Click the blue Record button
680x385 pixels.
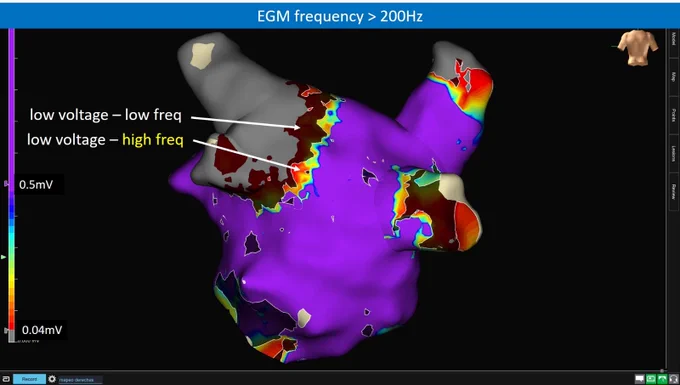click(29, 379)
